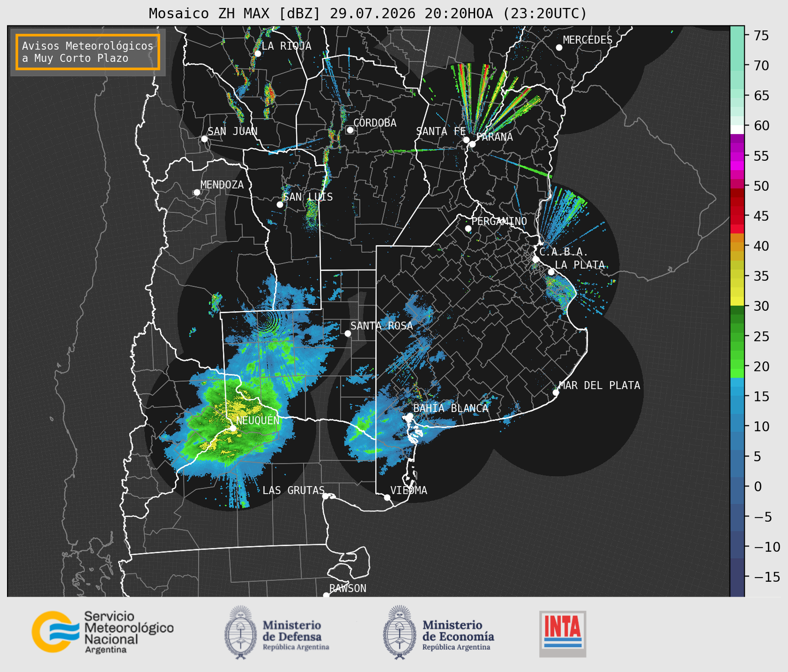
Task: Select the Córdoba city marker dot
Action: pyautogui.click(x=350, y=130)
